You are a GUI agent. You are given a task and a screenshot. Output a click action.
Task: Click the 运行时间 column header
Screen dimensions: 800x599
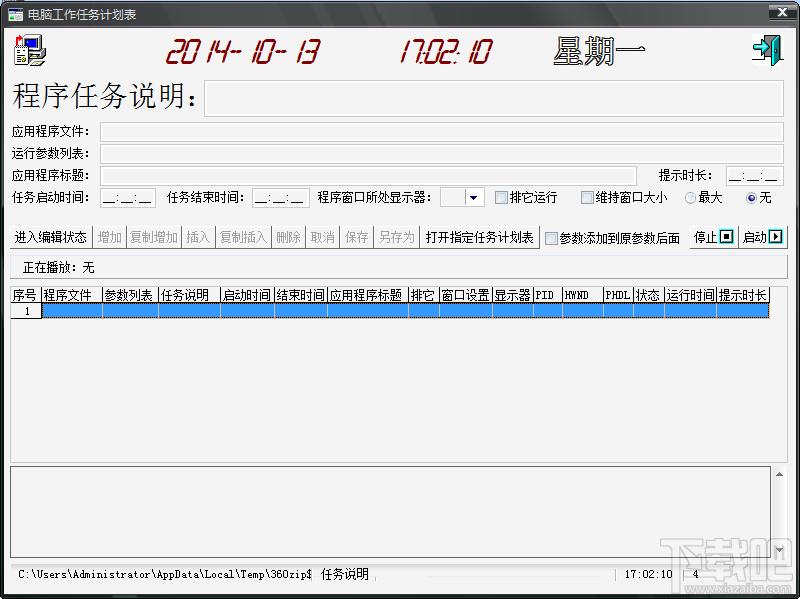pos(691,295)
